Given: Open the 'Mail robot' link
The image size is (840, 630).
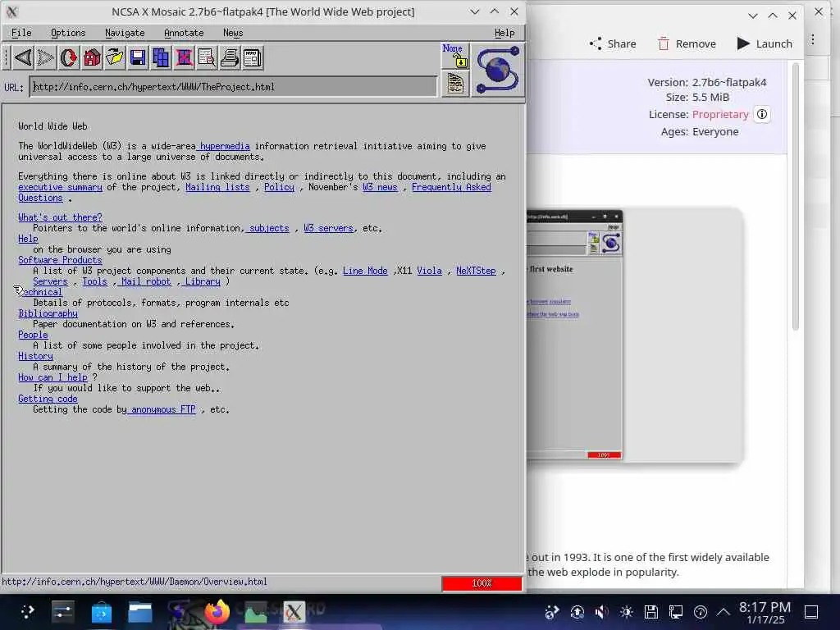Looking at the screenshot, I should coord(146,281).
